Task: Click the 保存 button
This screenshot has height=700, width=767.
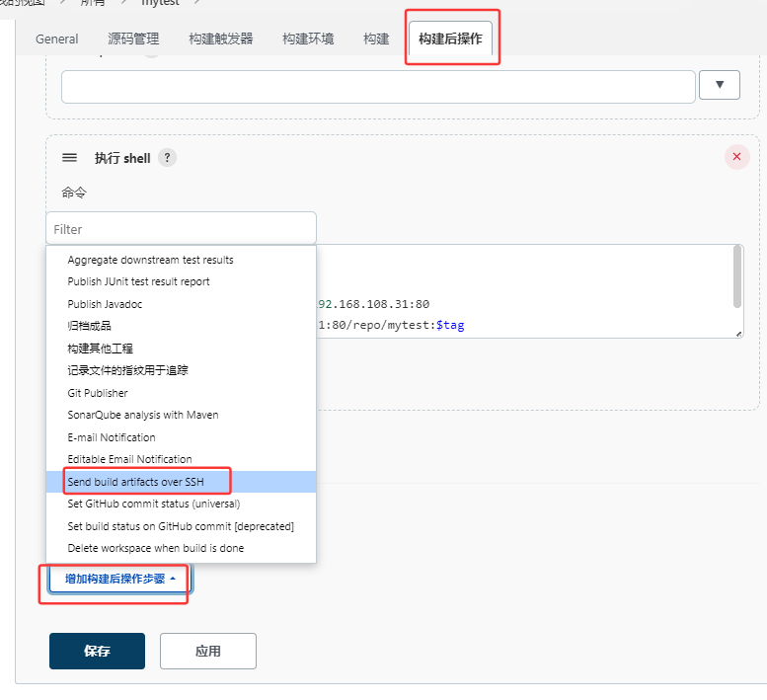Action: (97, 651)
